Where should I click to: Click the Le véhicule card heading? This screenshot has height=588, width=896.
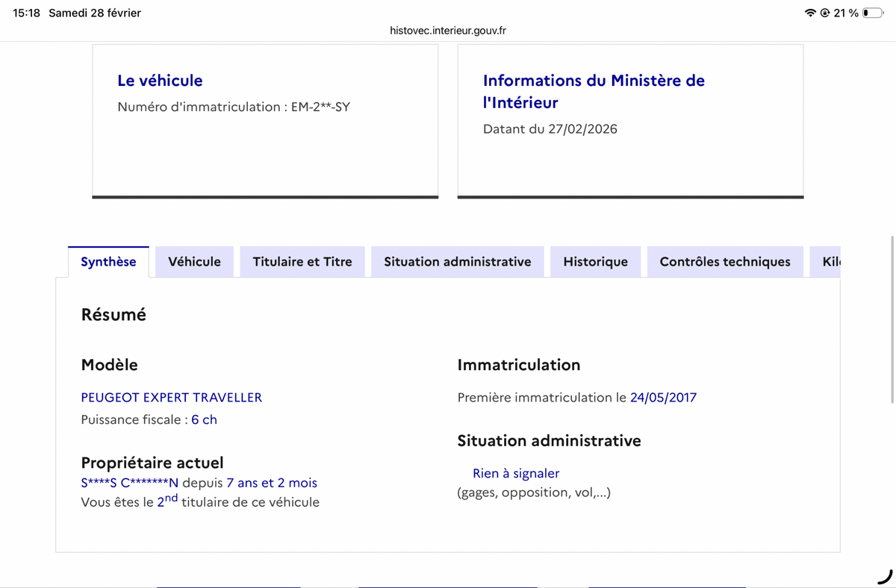[160, 81]
